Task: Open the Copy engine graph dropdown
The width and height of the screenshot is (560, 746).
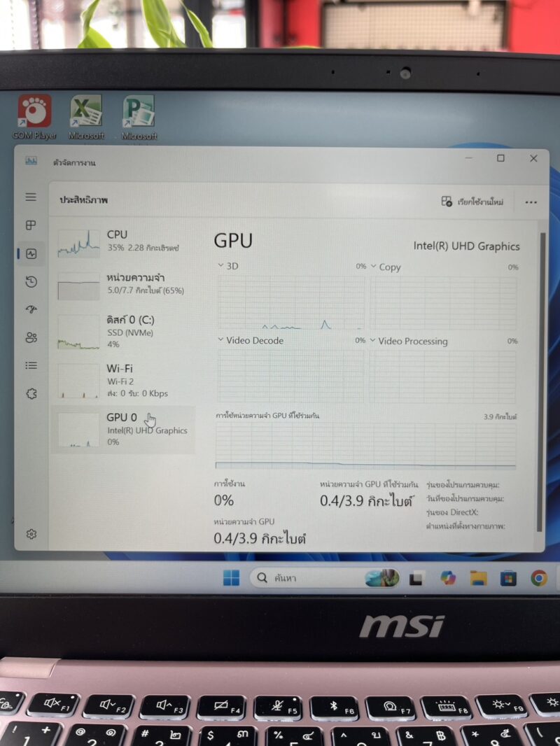Action: tap(374, 267)
